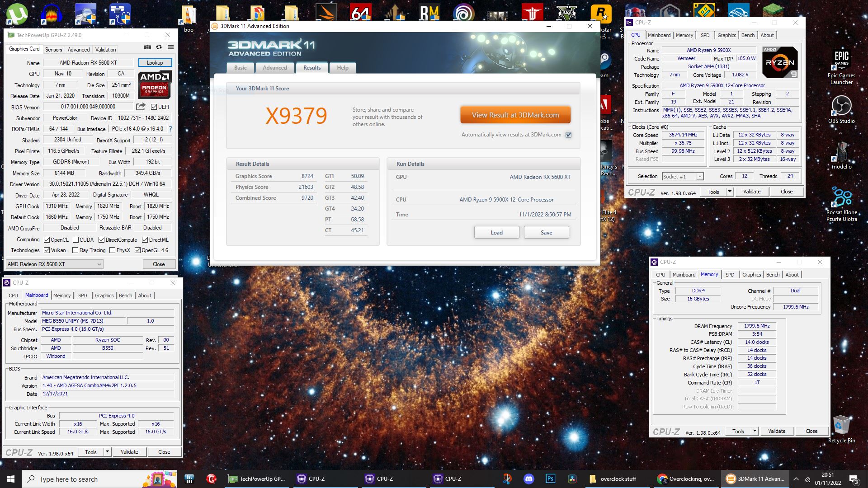Open the Chrome desktop icon
The height and width of the screenshot is (488, 868).
pos(257,14)
